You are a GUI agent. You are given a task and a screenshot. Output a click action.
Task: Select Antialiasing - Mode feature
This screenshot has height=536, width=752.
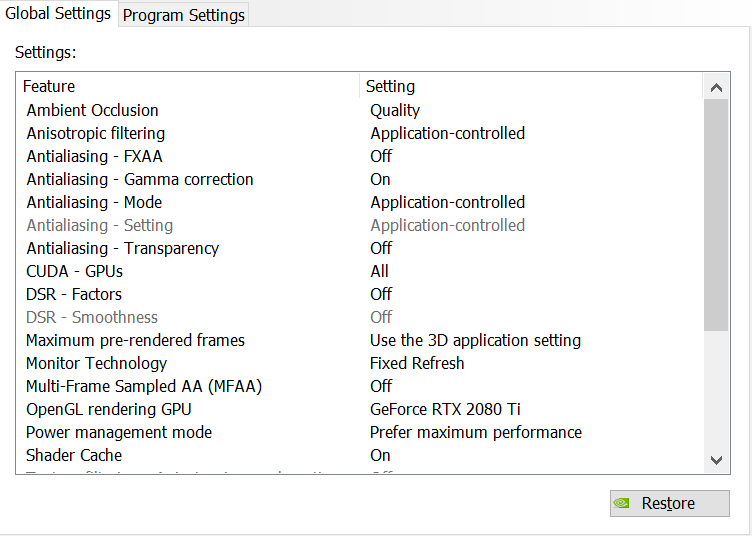point(94,202)
